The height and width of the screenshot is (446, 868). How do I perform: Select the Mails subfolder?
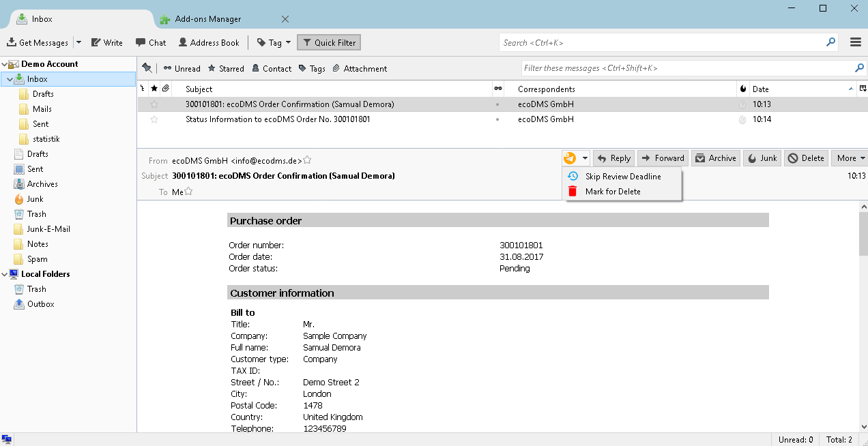click(x=42, y=109)
